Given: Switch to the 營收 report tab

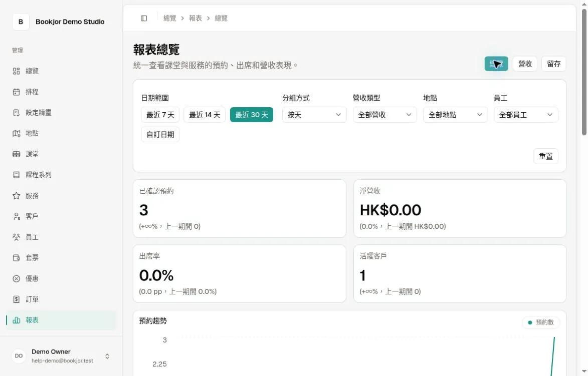Looking at the screenshot, I should pyautogui.click(x=525, y=64).
